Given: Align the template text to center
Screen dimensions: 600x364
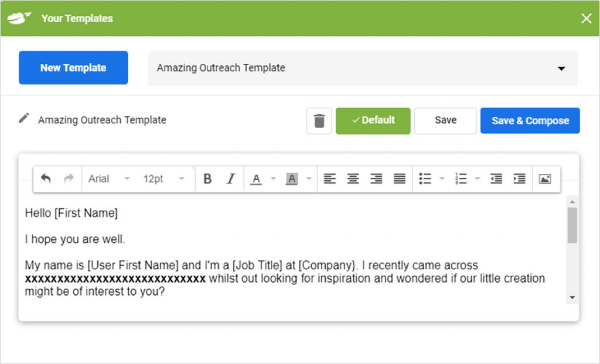Looking at the screenshot, I should 353,178.
